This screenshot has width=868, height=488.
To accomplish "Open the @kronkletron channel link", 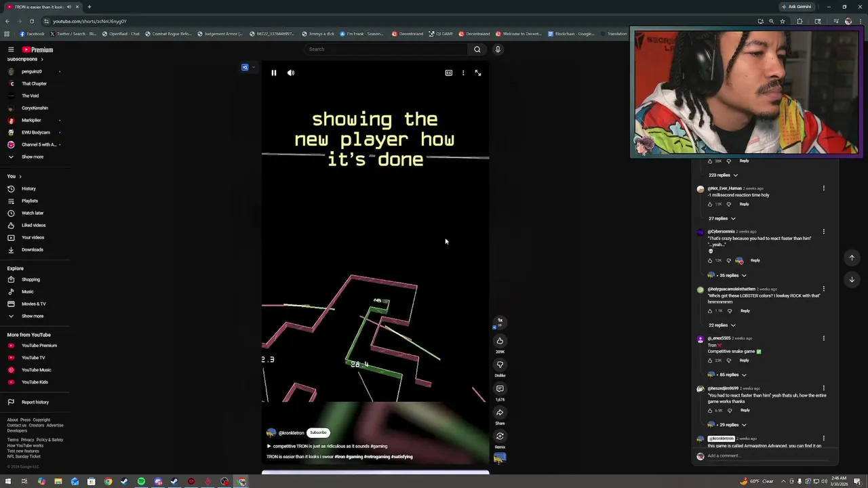I will tap(291, 433).
